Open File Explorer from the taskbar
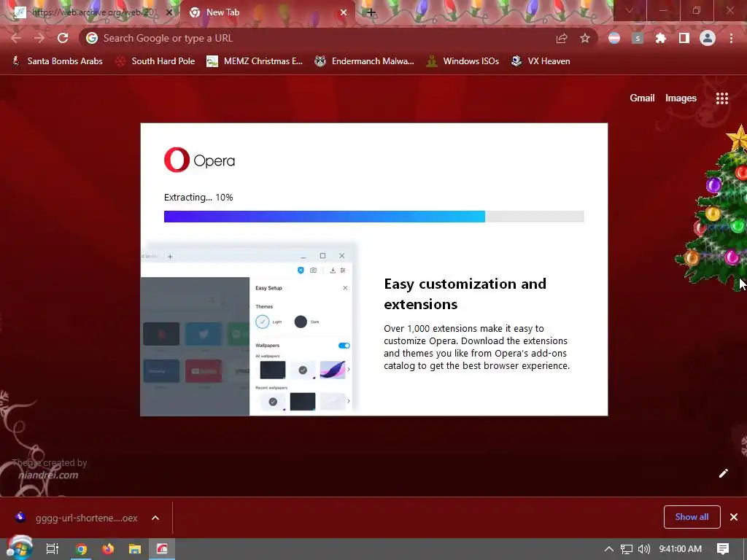 [x=135, y=549]
